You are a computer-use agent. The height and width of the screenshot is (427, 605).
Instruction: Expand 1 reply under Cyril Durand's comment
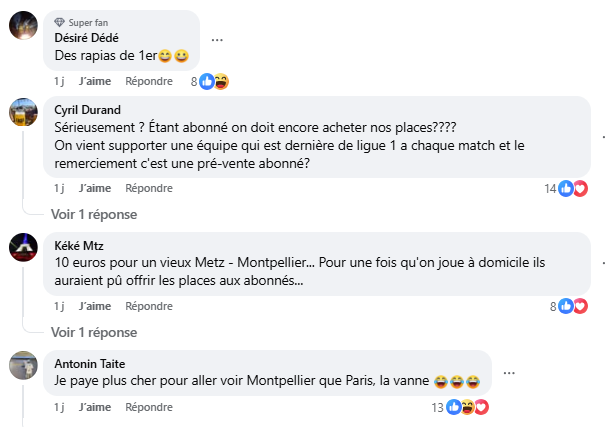coord(94,214)
